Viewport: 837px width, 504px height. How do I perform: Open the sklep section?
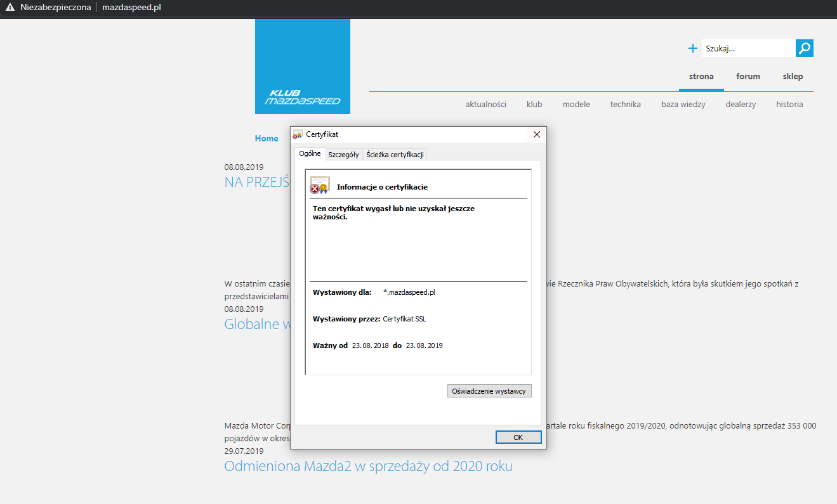pyautogui.click(x=793, y=76)
